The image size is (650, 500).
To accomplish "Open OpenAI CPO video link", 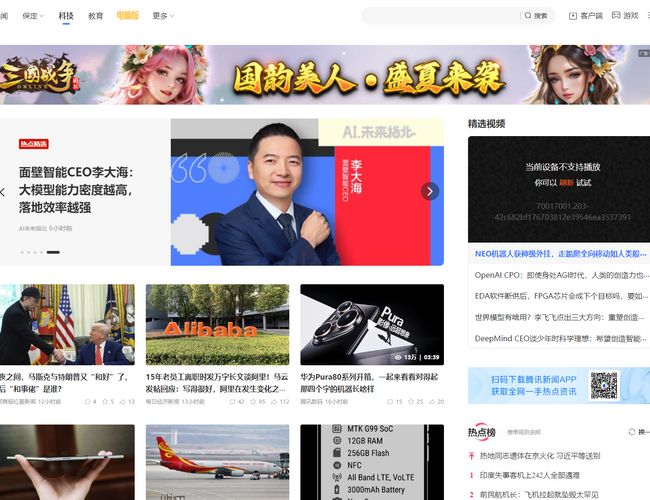I will [x=562, y=275].
